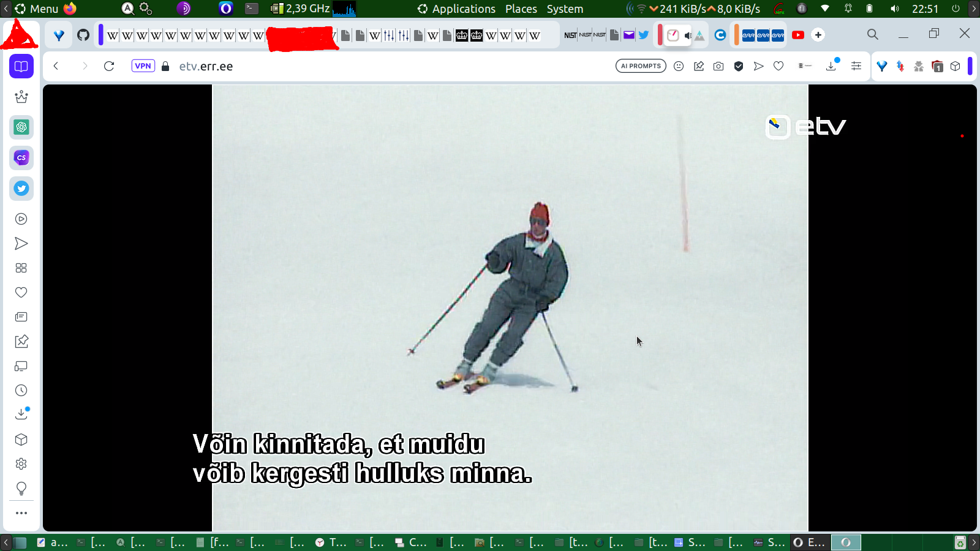Image resolution: width=980 pixels, height=551 pixels.
Task: Open the top sidebar book-icon button
Action: (x=21, y=66)
